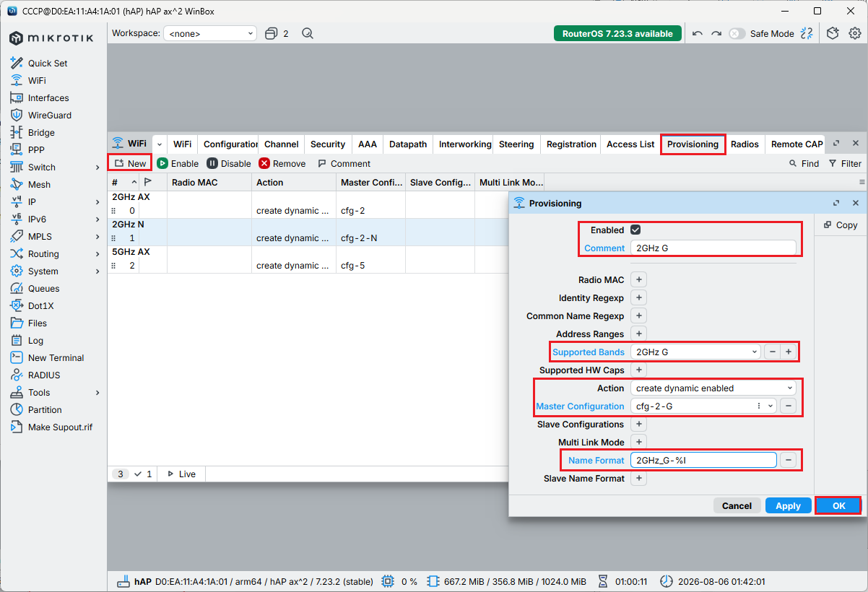The height and width of the screenshot is (592, 868).
Task: Click the redo arrow in the top toolbar
Action: pyautogui.click(x=716, y=33)
